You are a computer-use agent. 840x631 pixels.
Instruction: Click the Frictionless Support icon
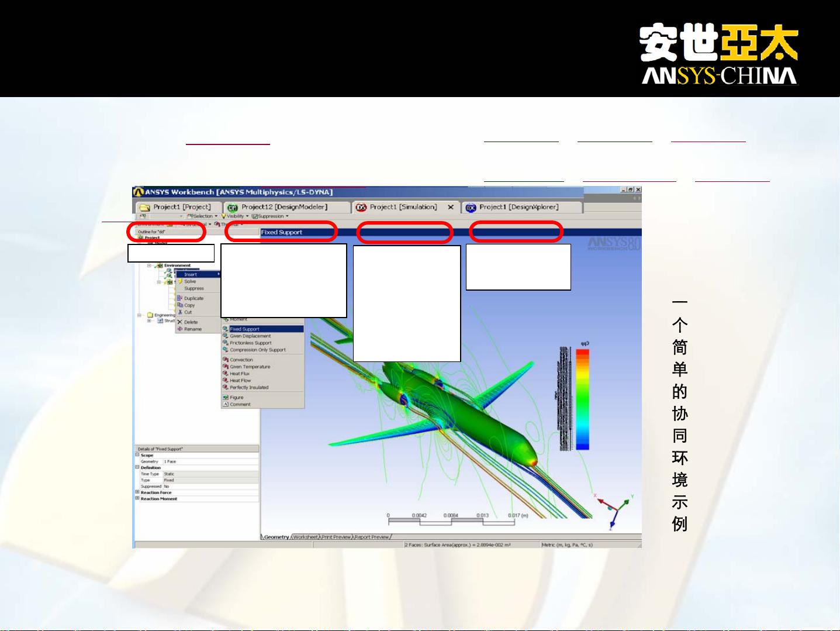point(226,343)
